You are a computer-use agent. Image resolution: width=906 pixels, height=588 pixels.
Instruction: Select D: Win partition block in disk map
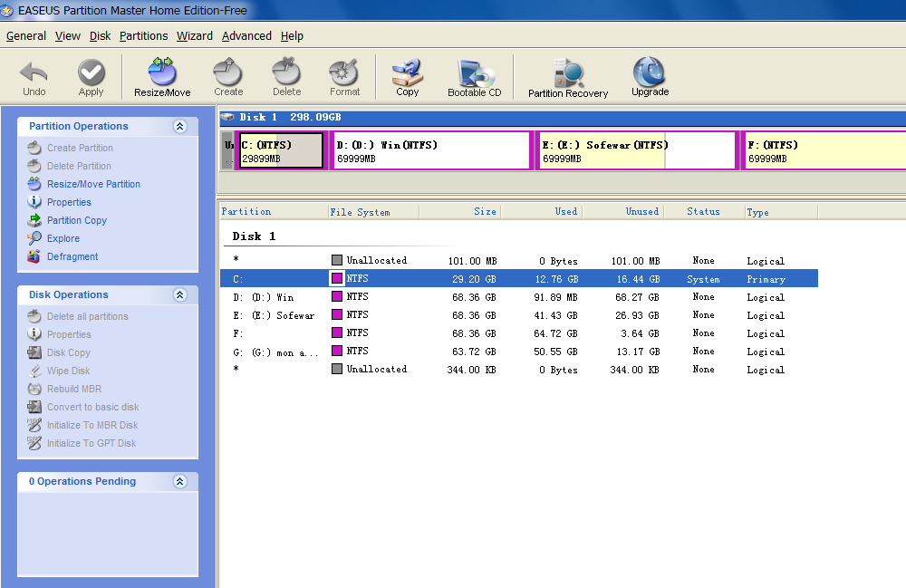pos(431,150)
